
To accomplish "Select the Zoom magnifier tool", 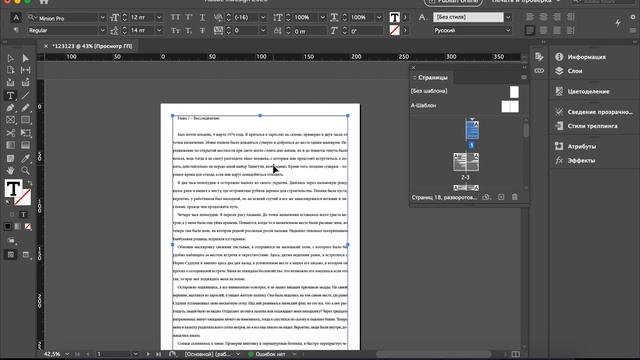I will 25,170.
